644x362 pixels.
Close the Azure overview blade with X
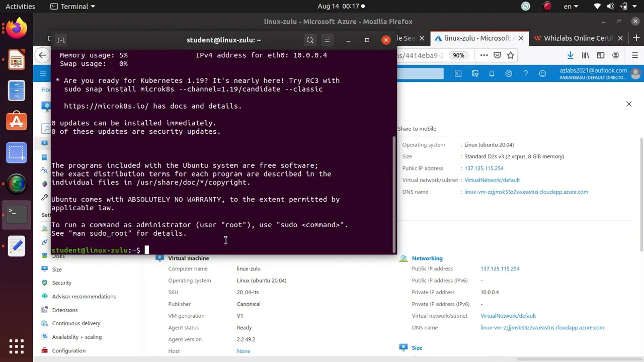coord(629,104)
